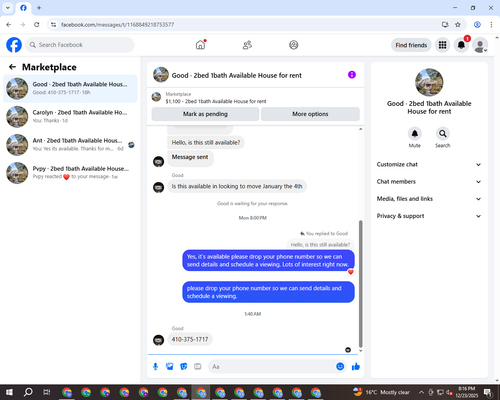
Task: Choose a GIF from the composer
Action: pyautogui.click(x=198, y=367)
